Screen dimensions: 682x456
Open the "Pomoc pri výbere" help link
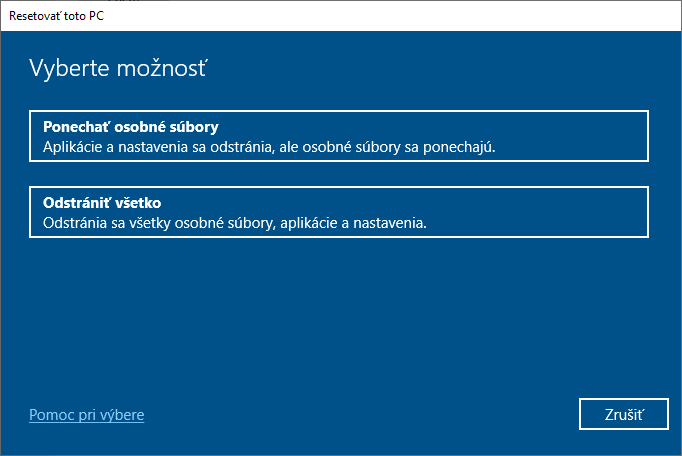pos(86,414)
